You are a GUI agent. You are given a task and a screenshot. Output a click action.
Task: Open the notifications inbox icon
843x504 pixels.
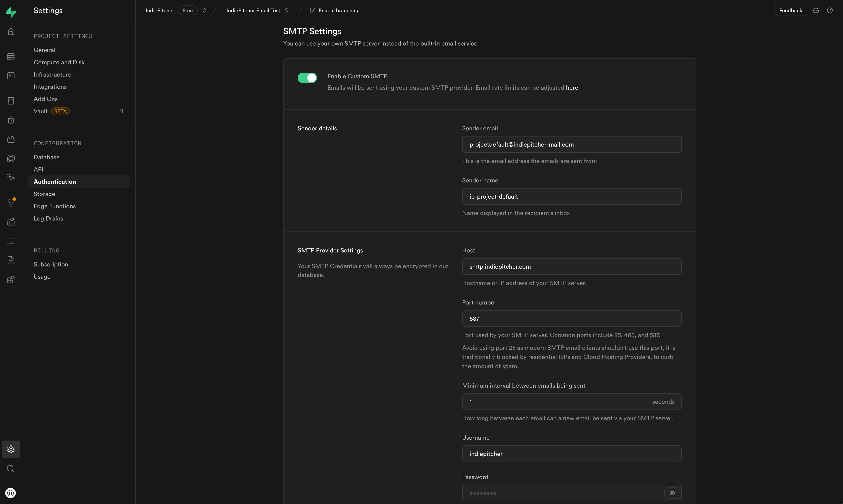[816, 10]
